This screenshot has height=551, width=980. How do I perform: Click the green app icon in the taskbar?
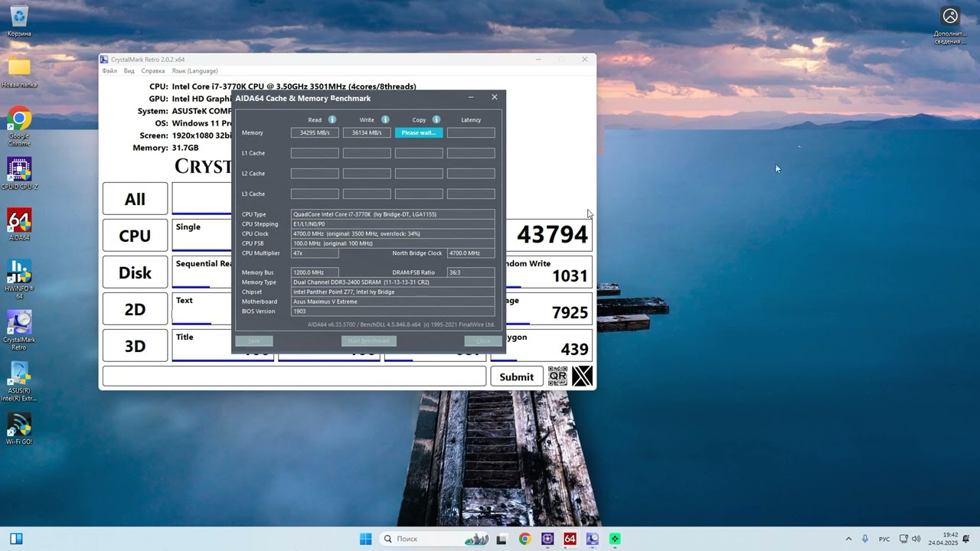click(614, 539)
